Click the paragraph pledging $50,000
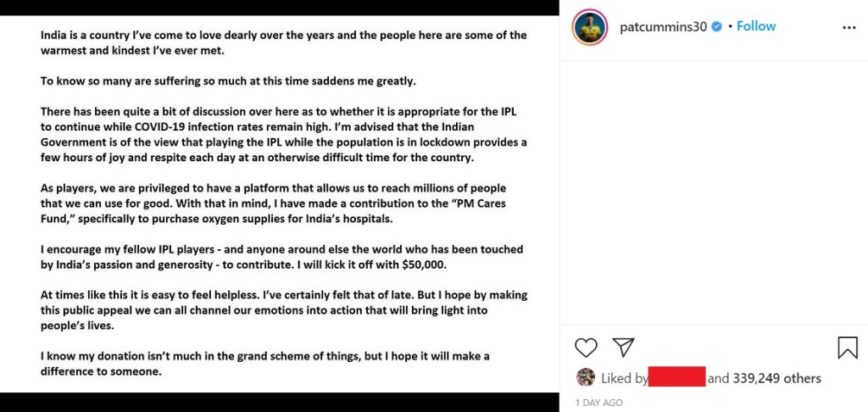The width and height of the screenshot is (868, 412). (281, 256)
